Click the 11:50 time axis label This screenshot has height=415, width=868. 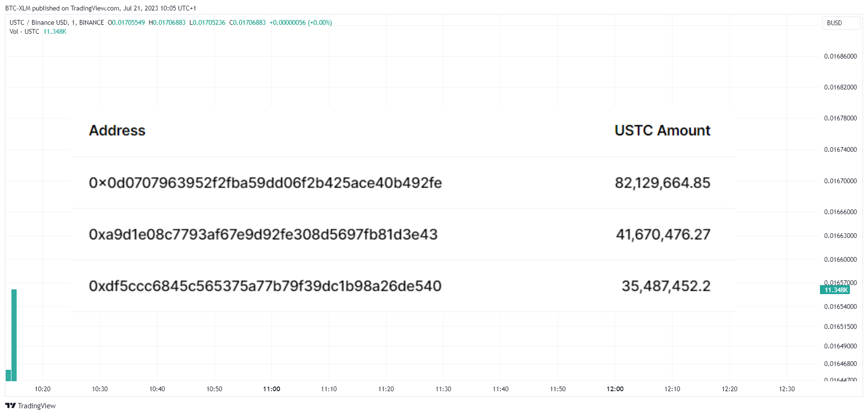(x=558, y=389)
